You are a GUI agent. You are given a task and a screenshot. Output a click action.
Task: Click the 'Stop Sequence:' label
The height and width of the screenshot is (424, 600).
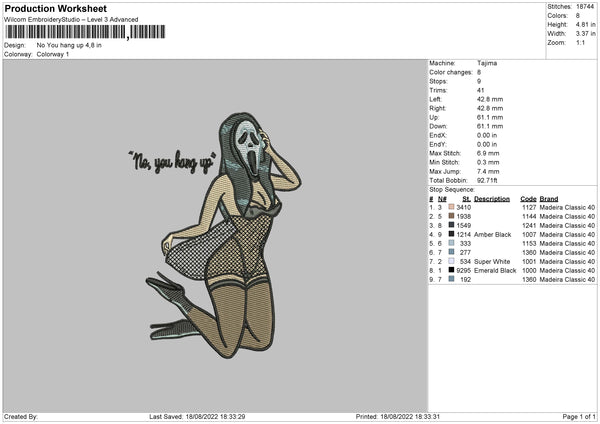[452, 190]
